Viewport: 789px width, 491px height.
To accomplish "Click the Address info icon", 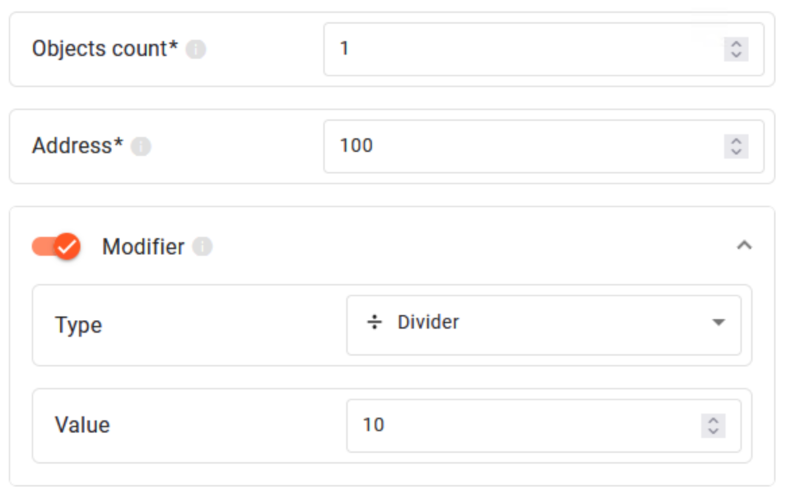I will (141, 146).
